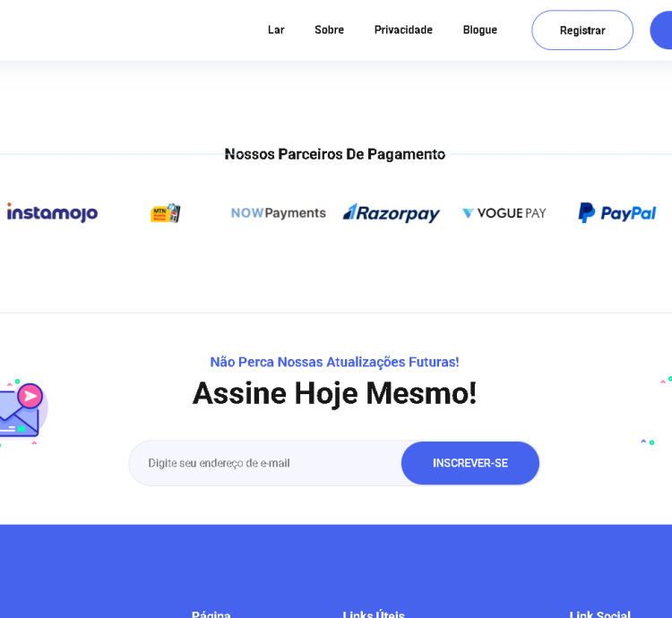Click the Links Úteis footer heading

(x=374, y=614)
